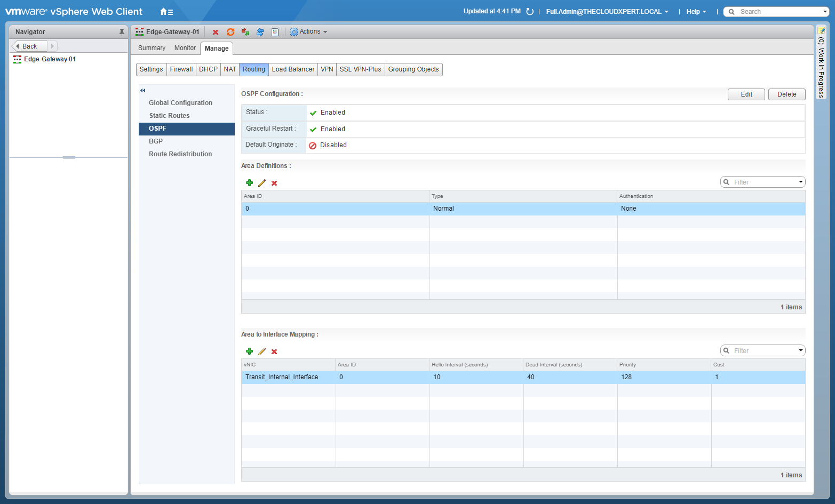Add a new Area to Interface mapping
The width and height of the screenshot is (835, 504).
tap(249, 351)
